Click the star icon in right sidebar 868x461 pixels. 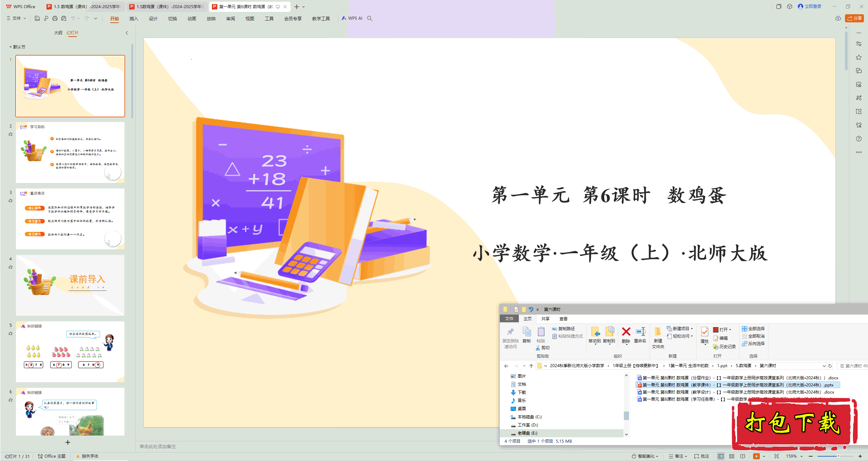(x=859, y=57)
